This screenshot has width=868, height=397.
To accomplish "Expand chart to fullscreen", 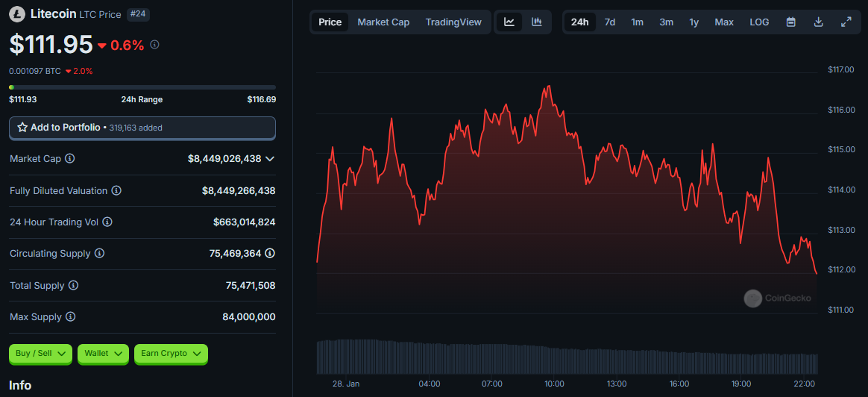I will tap(846, 22).
